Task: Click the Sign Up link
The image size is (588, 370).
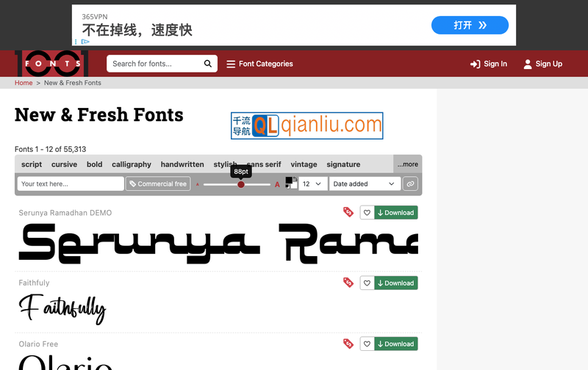Action: 543,64
